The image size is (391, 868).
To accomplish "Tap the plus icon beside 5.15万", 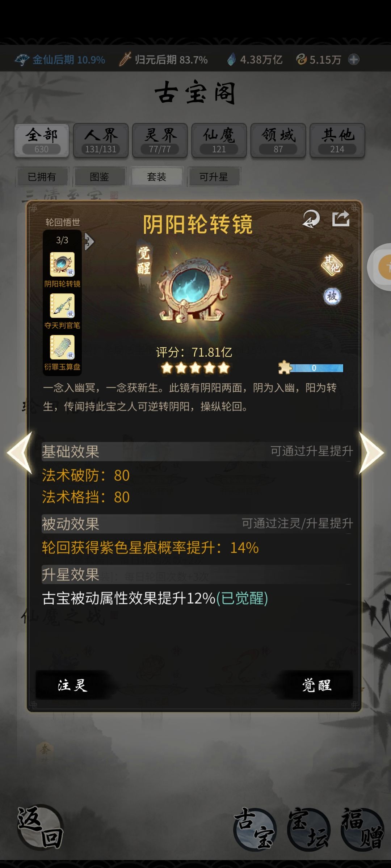I will tap(354, 59).
